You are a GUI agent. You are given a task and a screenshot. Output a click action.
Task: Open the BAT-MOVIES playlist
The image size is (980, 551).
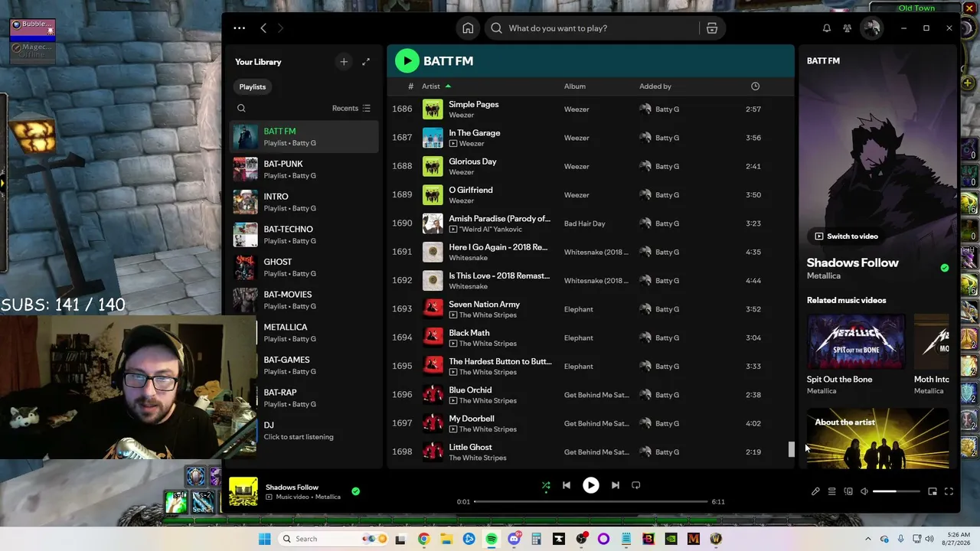click(x=305, y=300)
